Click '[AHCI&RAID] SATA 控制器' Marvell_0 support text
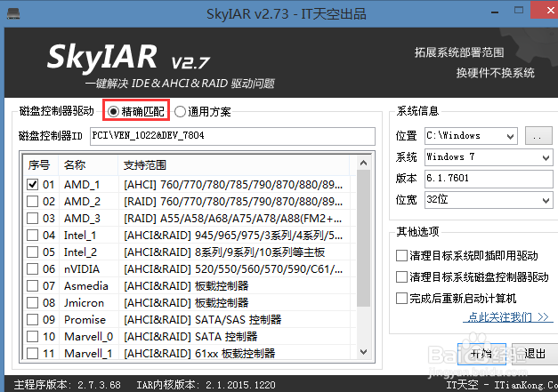 (190, 337)
